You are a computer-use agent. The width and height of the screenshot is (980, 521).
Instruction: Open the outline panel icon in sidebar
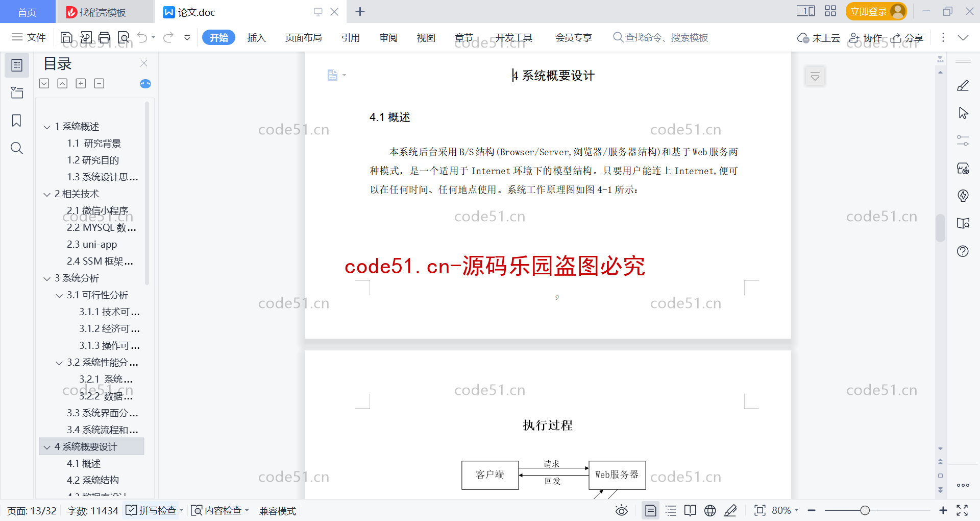pyautogui.click(x=17, y=65)
